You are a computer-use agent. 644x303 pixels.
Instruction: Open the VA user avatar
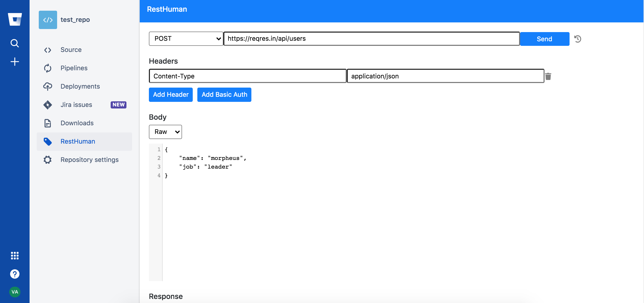(x=15, y=292)
